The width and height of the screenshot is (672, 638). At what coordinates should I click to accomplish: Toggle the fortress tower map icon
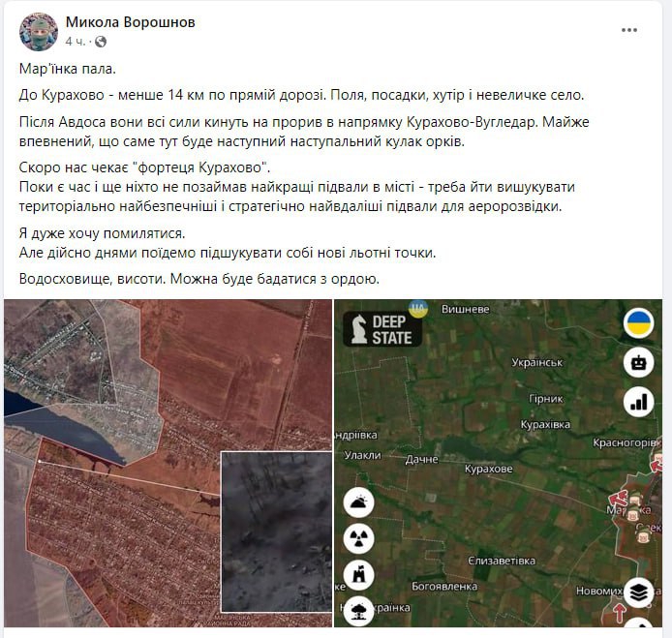tap(358, 575)
